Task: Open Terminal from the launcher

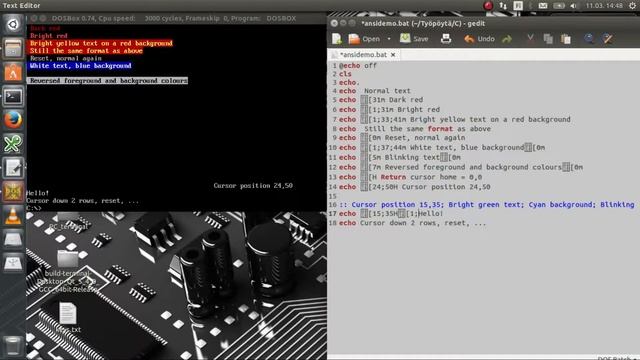Action: click(x=13, y=97)
